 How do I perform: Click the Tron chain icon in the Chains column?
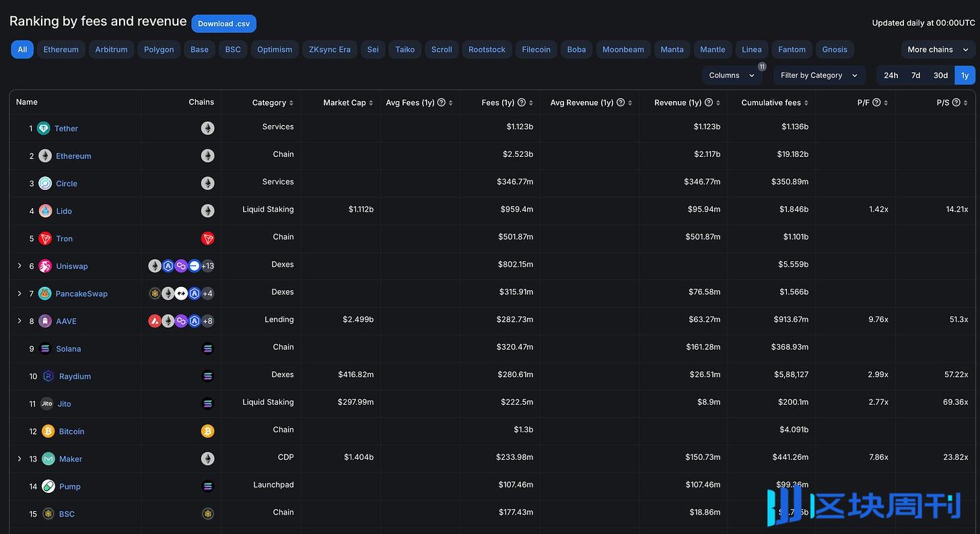pos(207,238)
